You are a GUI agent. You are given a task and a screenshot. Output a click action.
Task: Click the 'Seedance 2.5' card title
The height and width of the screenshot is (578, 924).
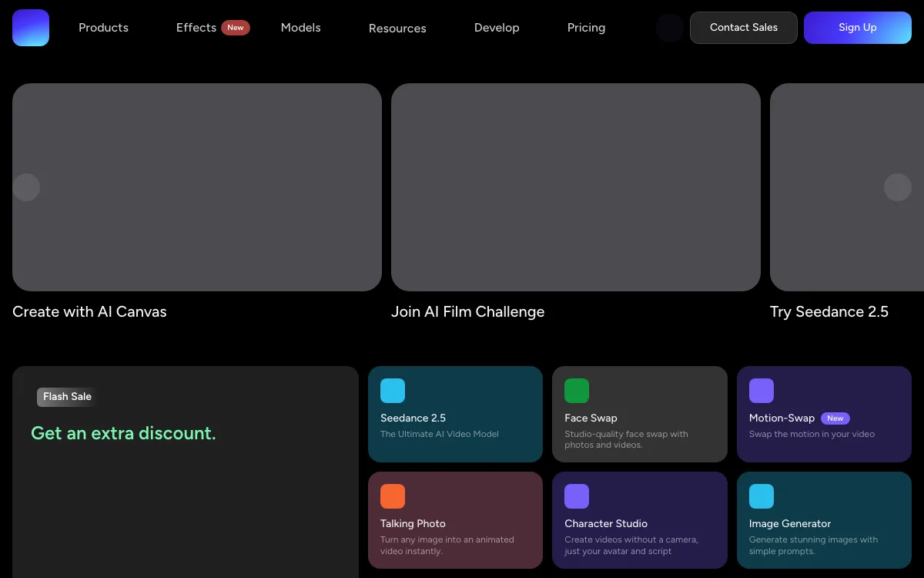[413, 418]
